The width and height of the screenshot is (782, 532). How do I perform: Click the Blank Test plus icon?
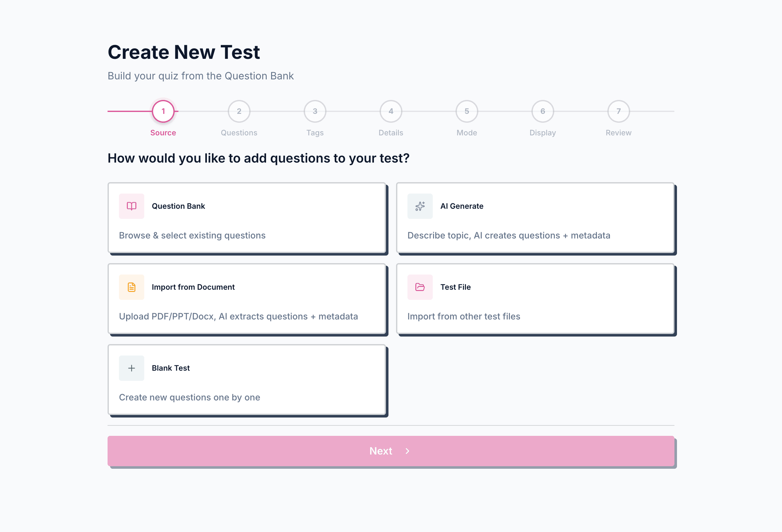[131, 368]
